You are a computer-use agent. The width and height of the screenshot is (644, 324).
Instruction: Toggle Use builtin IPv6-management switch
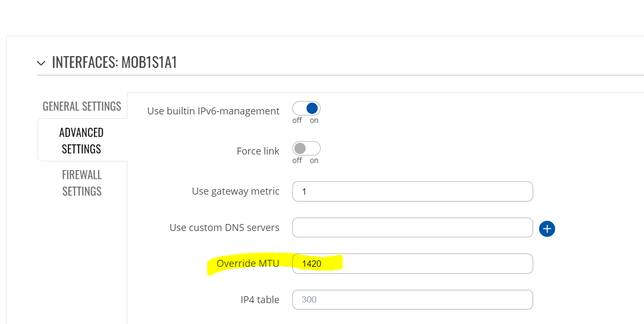click(x=306, y=109)
